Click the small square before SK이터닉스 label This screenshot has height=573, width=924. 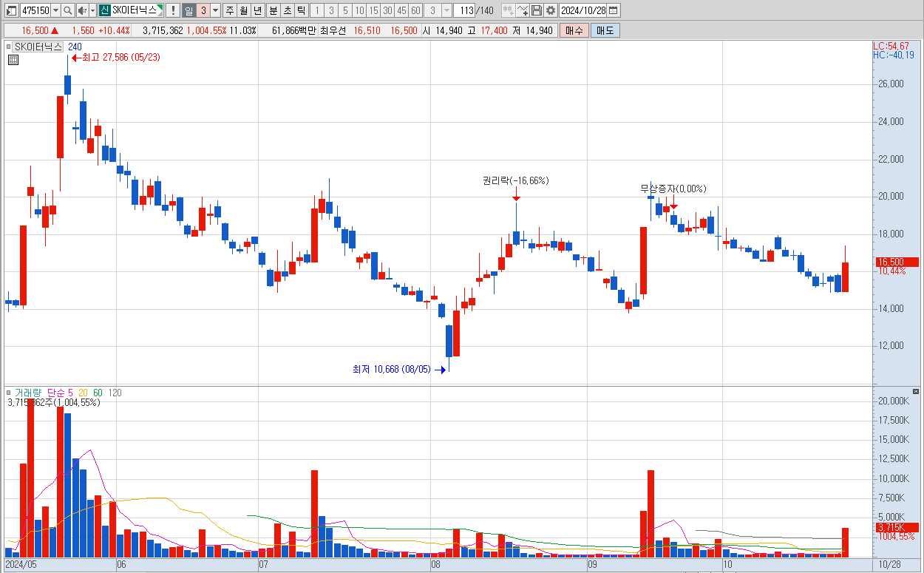(8, 46)
